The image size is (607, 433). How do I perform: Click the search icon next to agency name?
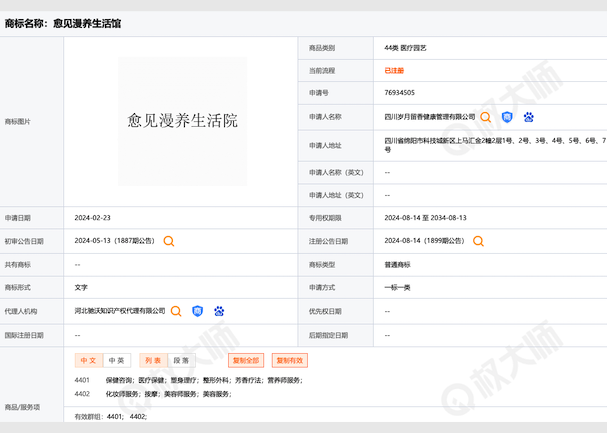coord(176,311)
